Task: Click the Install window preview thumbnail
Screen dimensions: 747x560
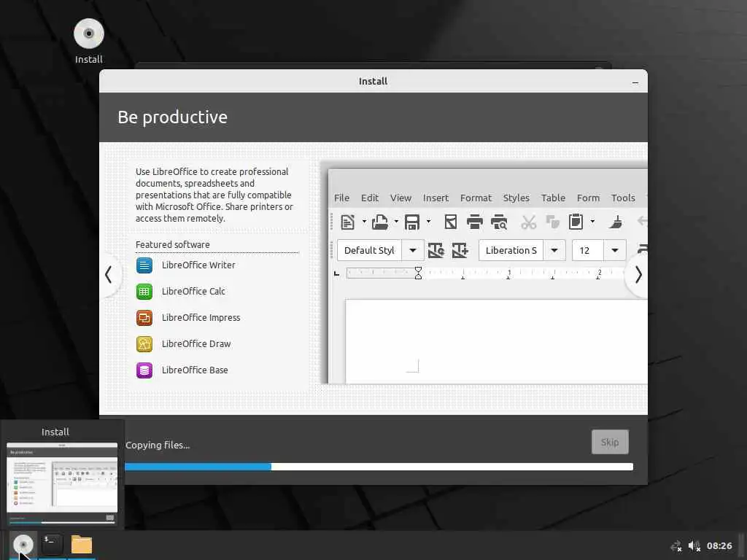Action: (62, 484)
